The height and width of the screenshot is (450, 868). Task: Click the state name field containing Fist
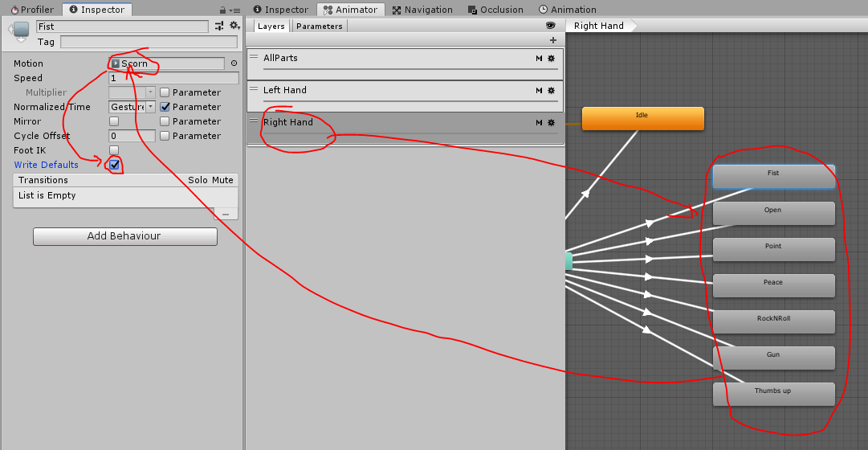click(122, 27)
